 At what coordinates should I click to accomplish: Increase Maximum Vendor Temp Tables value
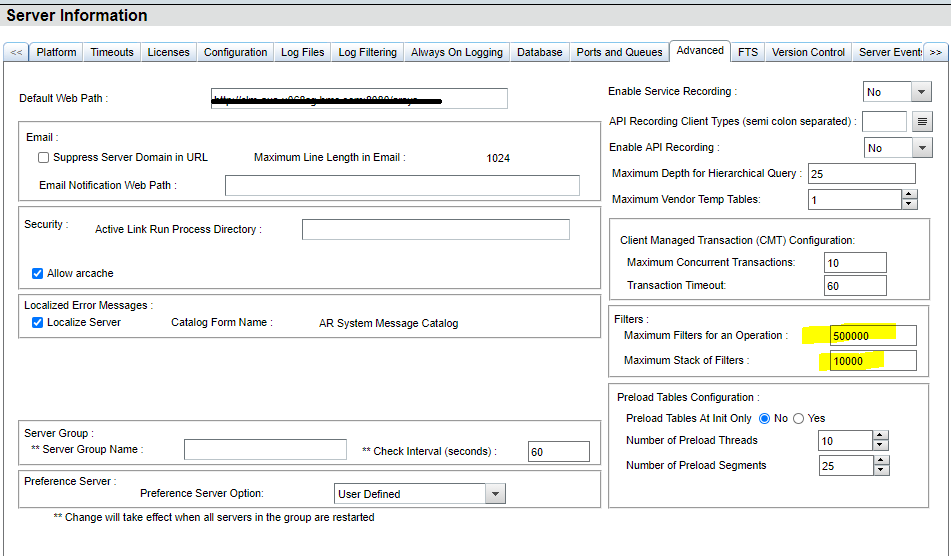pyautogui.click(x=909, y=195)
